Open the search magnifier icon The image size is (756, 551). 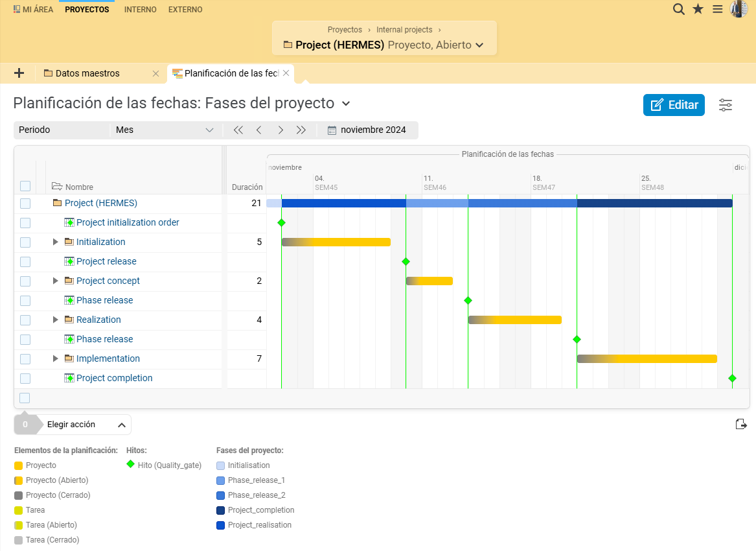pos(678,9)
